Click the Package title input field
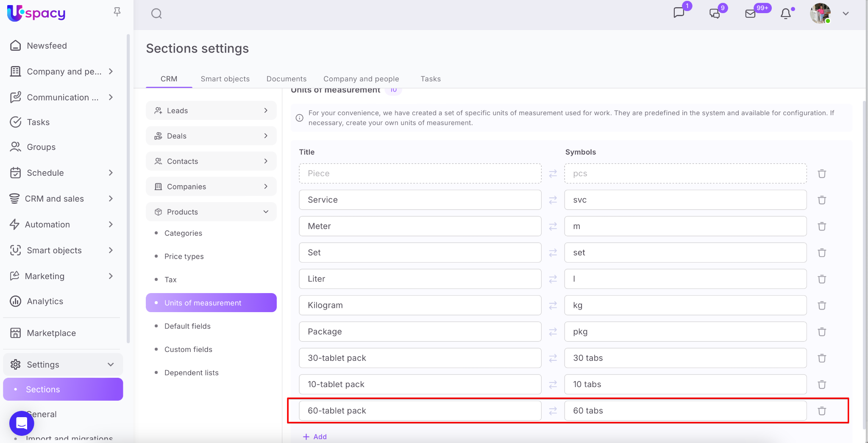The image size is (868, 443). coord(420,332)
